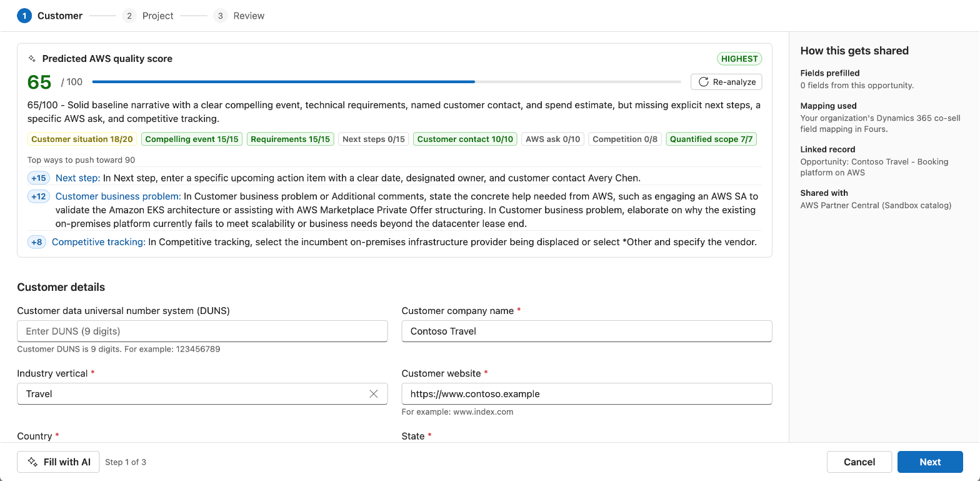Click the Customer situation 18/20 chip

click(x=82, y=139)
